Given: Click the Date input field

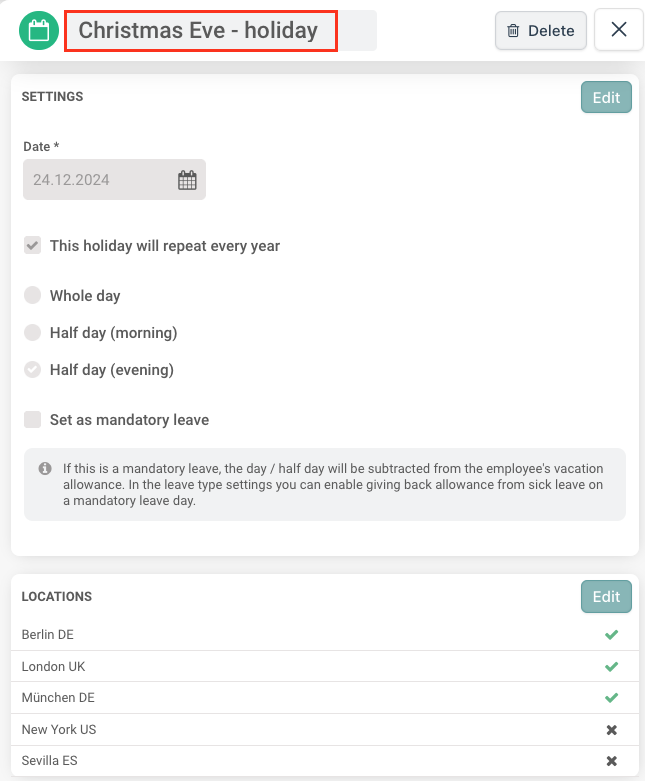Looking at the screenshot, I should click(100, 181).
